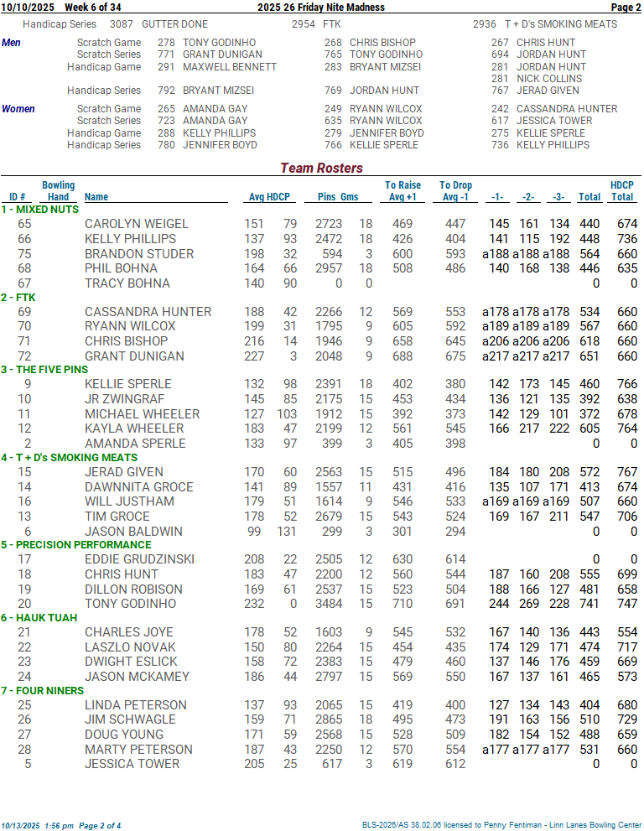Click the 2025 26 Friday Nite Madness title
The image size is (644, 831).
click(x=321, y=8)
